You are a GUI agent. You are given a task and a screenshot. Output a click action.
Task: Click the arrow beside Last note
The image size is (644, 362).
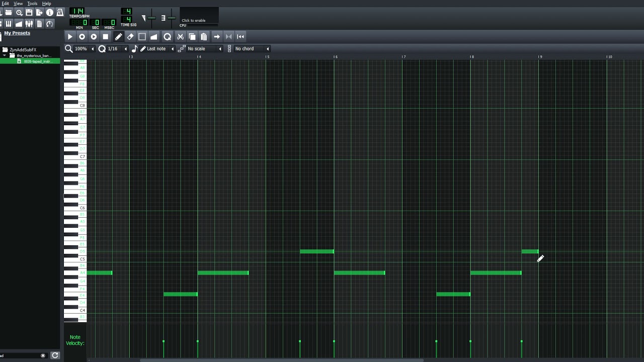pos(173,49)
